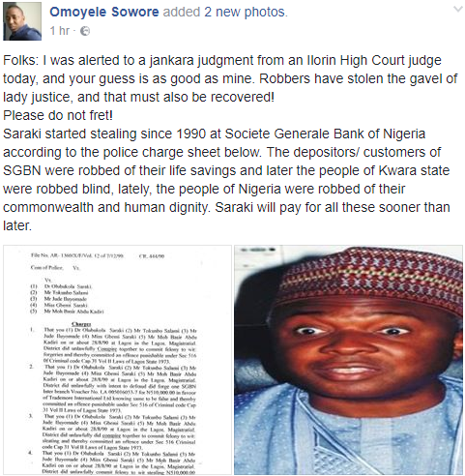
Task: Open the '1 hr' post timestamp
Action: tap(60, 31)
